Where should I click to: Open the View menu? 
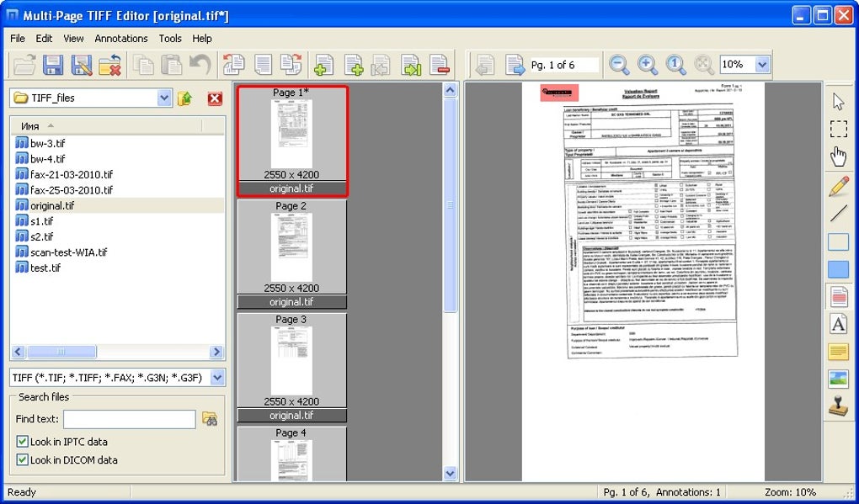73,39
